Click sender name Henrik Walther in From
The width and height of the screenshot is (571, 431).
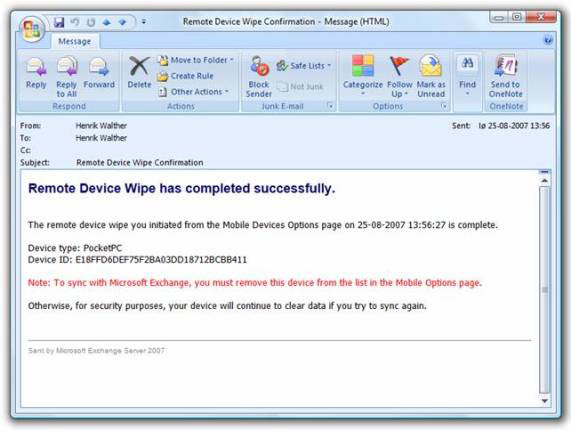[x=101, y=126]
